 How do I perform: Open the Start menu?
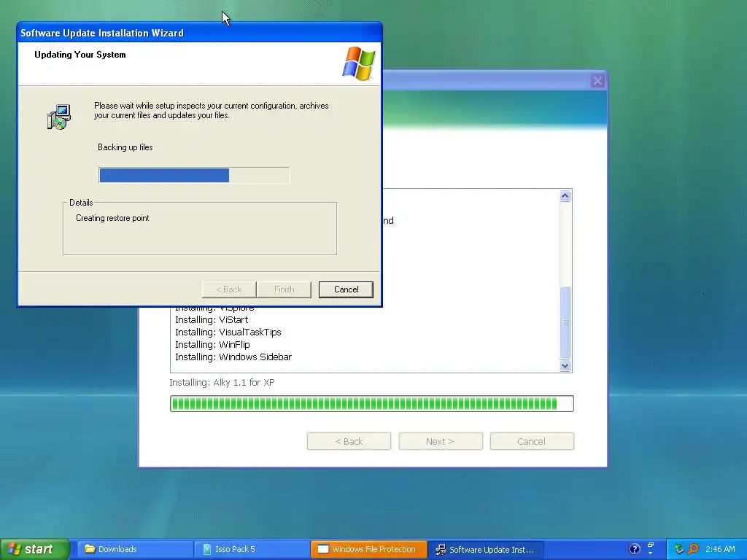click(x=34, y=549)
